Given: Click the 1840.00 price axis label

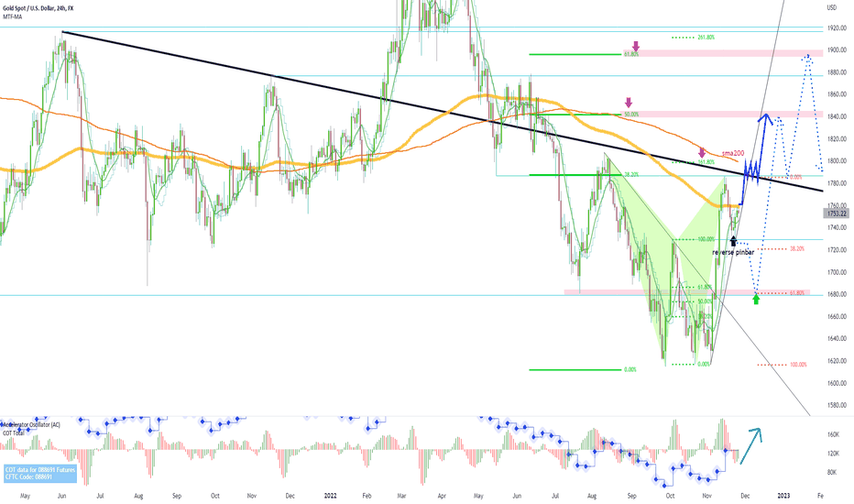Looking at the screenshot, I should tap(838, 116).
